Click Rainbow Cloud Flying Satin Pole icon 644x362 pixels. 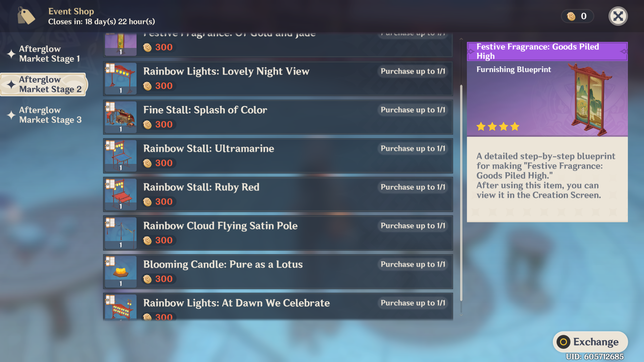click(121, 233)
